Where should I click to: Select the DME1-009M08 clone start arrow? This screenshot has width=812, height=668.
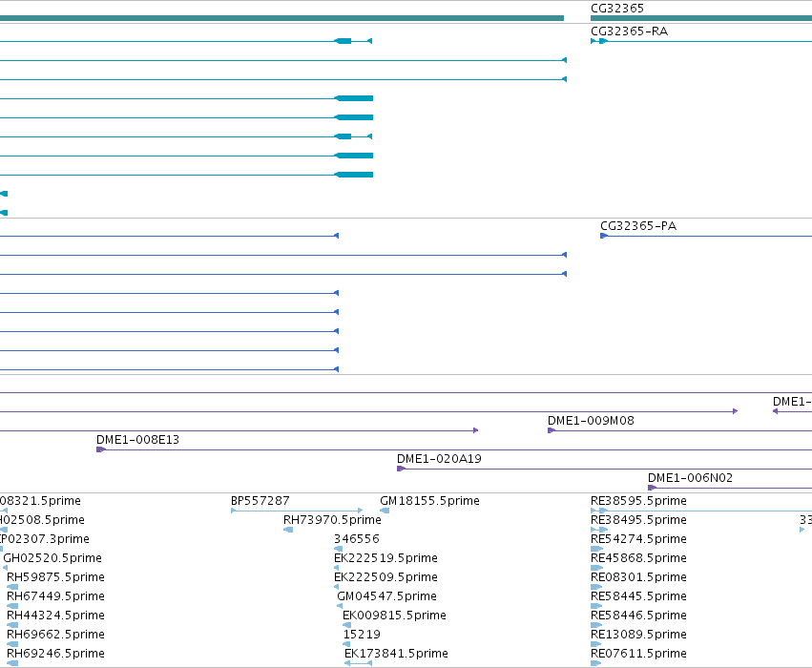pos(552,430)
